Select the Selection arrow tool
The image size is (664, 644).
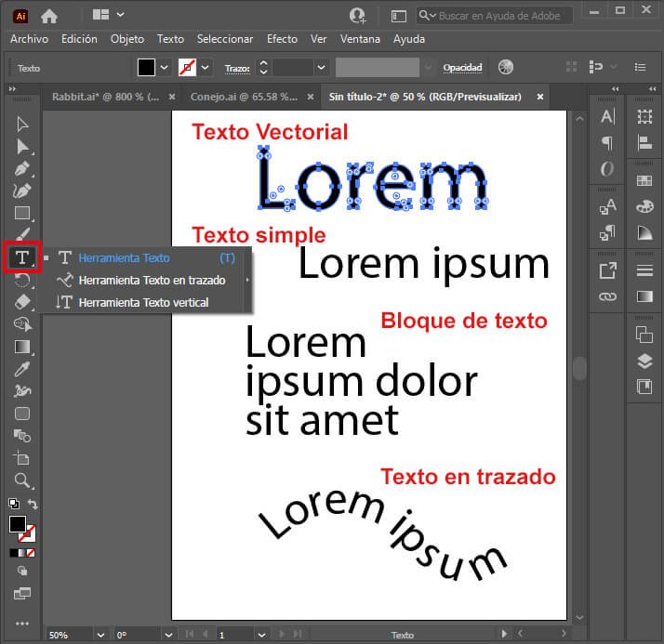pyautogui.click(x=22, y=124)
